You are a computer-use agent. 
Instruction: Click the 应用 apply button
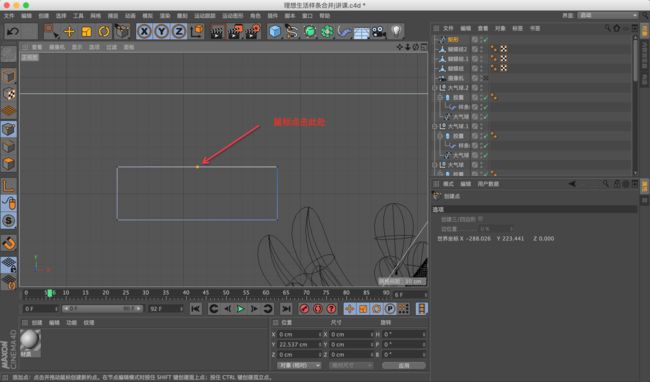click(404, 365)
